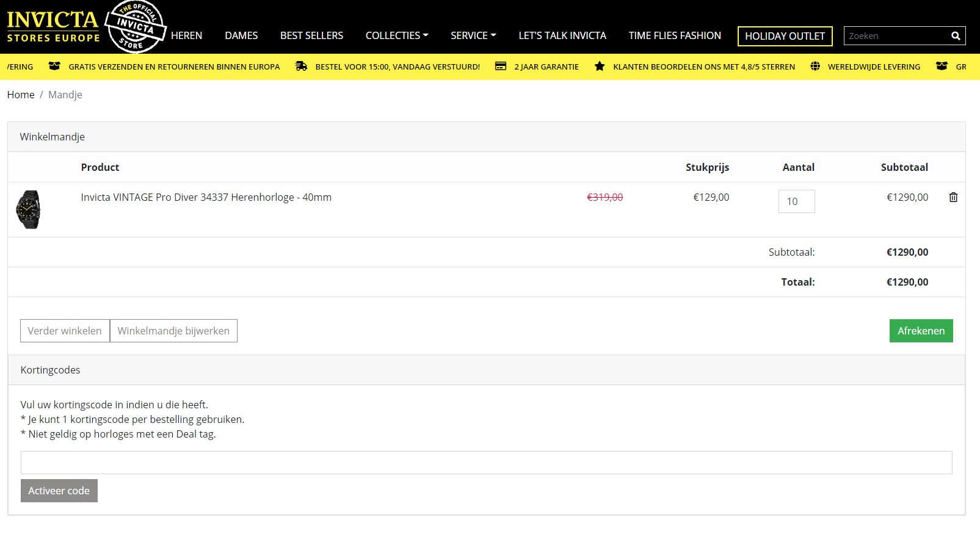The width and height of the screenshot is (980, 534).
Task: Click the star icon beside Klanten beoordelen
Action: pos(600,66)
